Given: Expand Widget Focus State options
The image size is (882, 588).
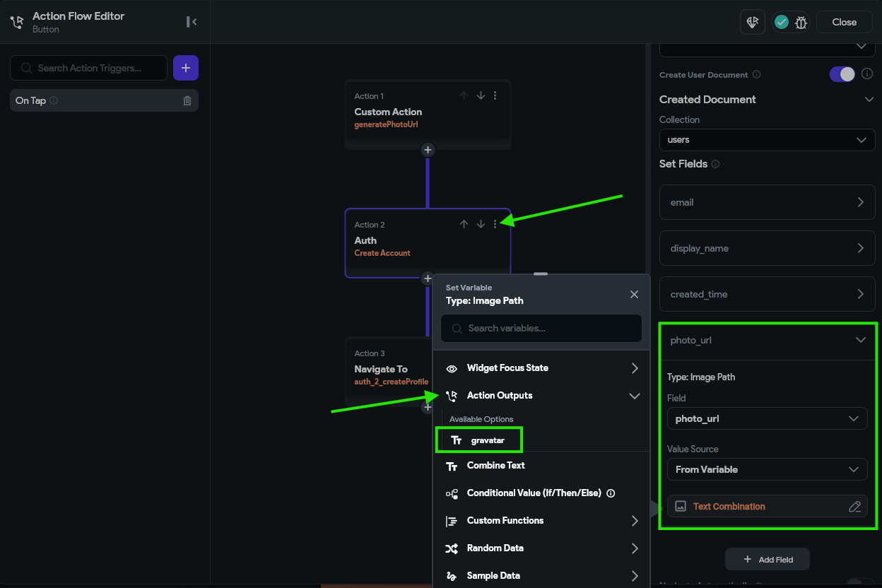Looking at the screenshot, I should coord(541,368).
